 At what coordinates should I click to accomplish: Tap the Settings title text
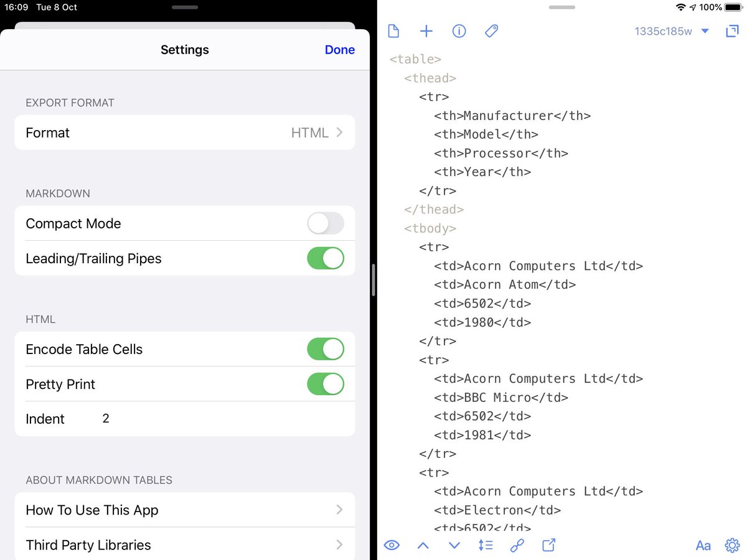click(x=185, y=50)
